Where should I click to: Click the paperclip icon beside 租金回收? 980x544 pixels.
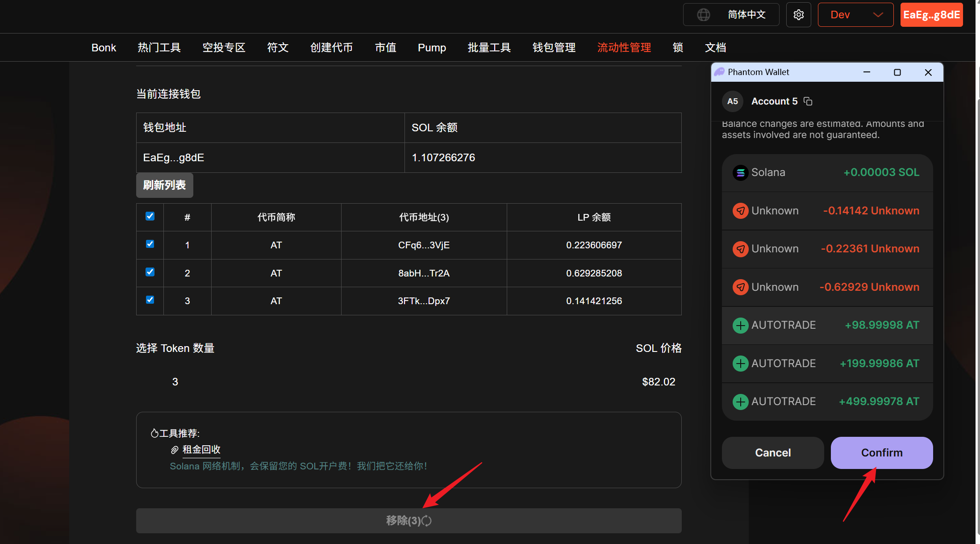coord(175,450)
